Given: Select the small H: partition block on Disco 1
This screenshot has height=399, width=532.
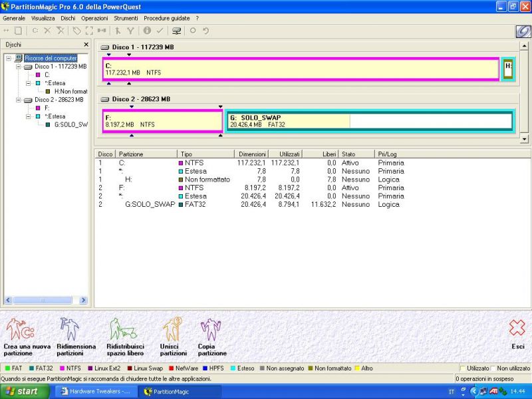Looking at the screenshot, I should (508, 69).
